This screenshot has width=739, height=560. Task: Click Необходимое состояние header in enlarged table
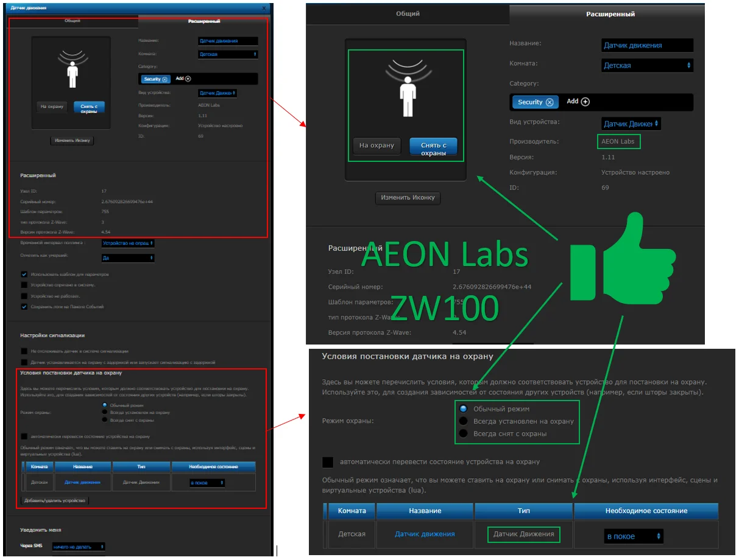point(646,511)
